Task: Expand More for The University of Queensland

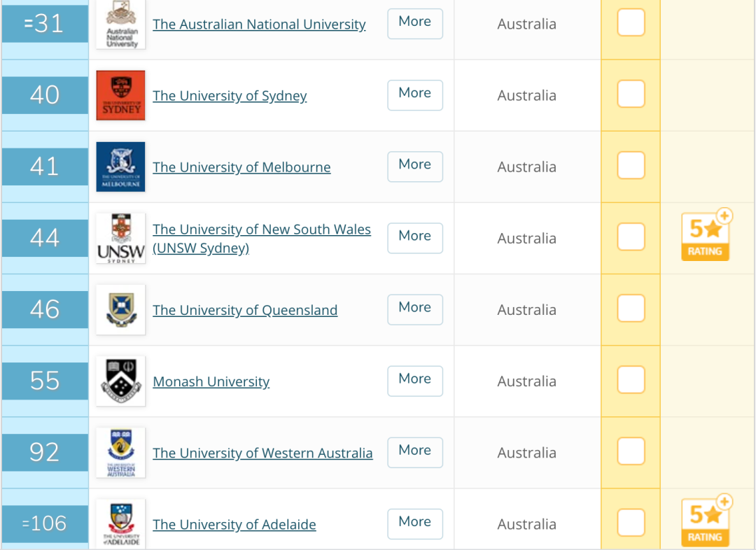Action: point(415,309)
